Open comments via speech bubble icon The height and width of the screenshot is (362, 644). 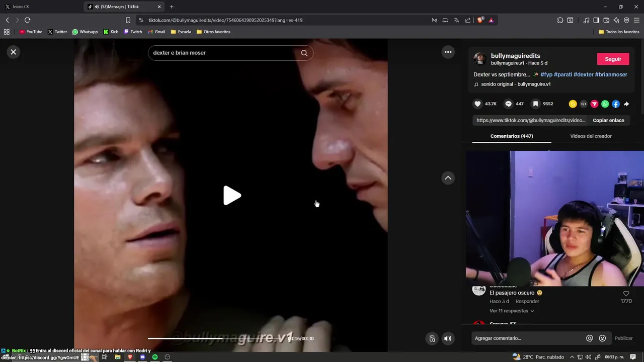pyautogui.click(x=508, y=104)
